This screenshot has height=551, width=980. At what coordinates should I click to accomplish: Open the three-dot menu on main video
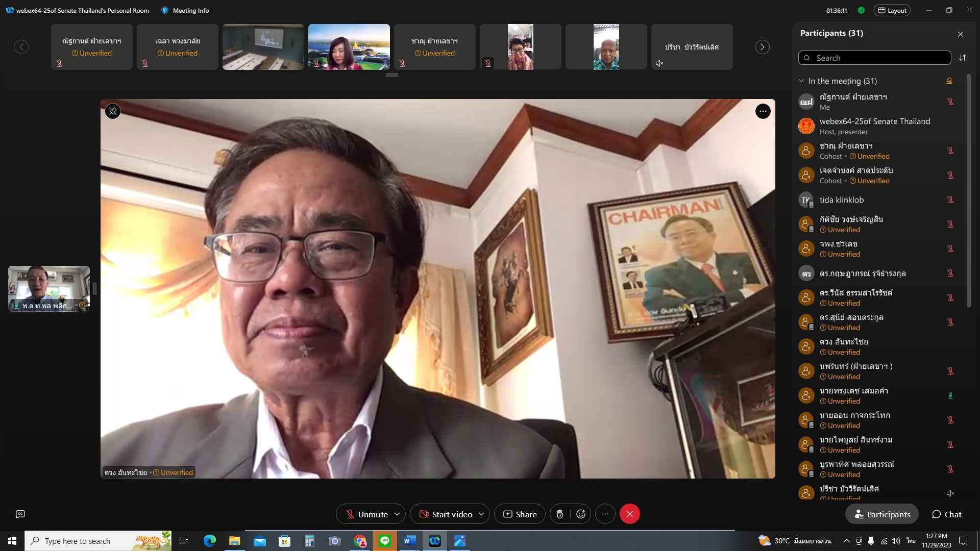[763, 111]
